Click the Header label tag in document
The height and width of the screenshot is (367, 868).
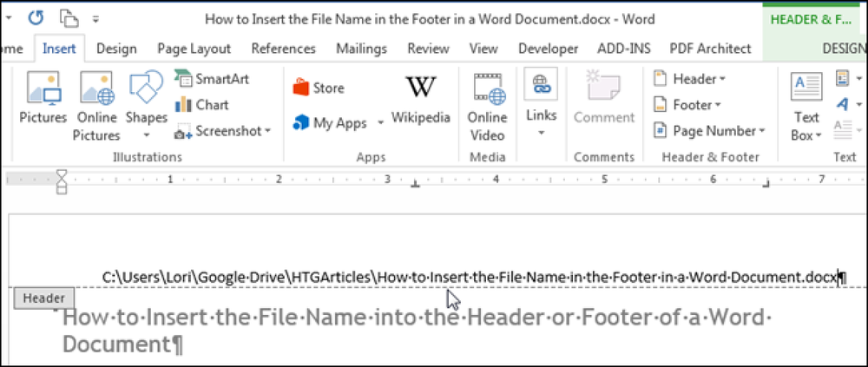(x=43, y=298)
